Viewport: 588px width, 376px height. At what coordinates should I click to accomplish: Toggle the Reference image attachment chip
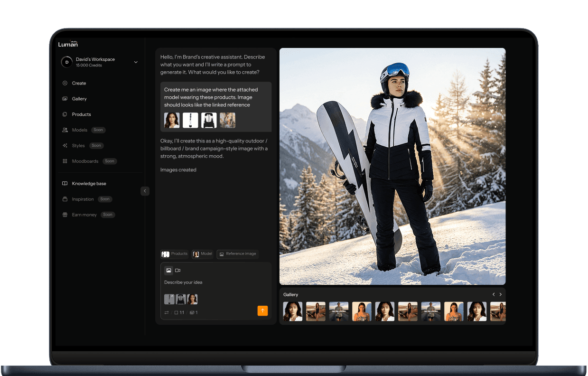coord(237,254)
